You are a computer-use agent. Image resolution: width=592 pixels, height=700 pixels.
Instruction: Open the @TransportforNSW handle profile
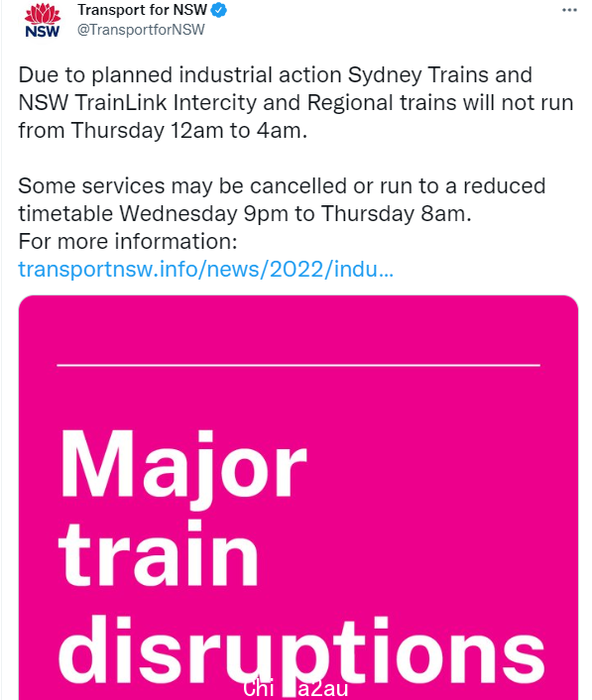tap(141, 30)
